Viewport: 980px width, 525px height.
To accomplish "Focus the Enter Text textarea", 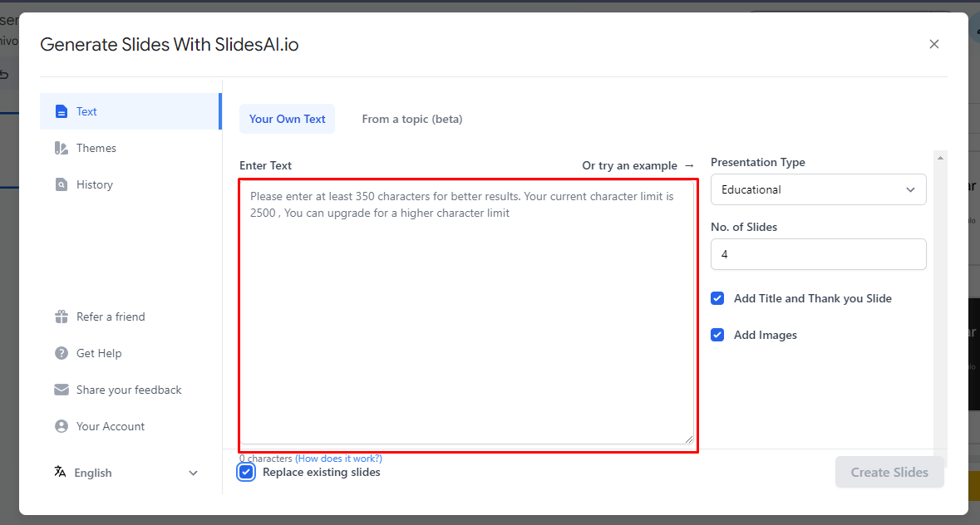I will 467,313.
